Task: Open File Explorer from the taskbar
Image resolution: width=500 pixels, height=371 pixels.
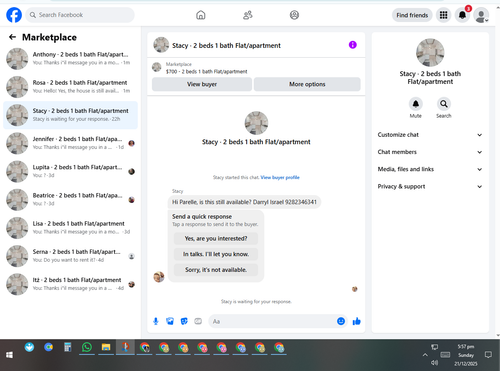Action: point(106,347)
